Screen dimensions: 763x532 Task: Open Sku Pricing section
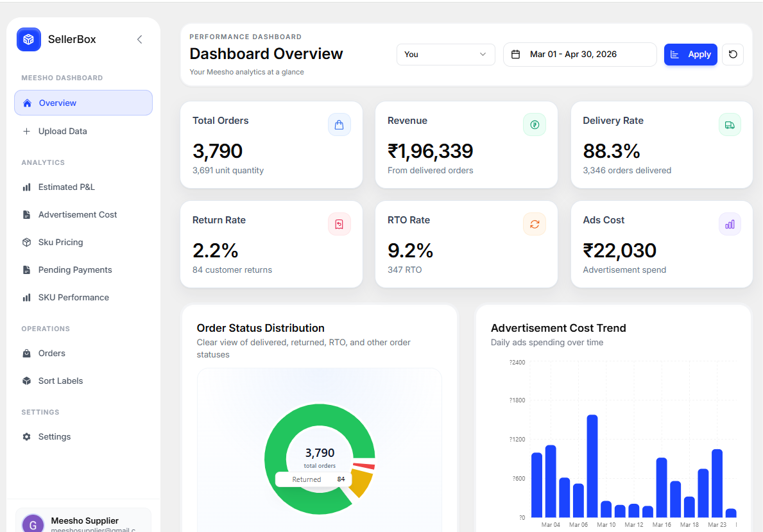[83, 242]
